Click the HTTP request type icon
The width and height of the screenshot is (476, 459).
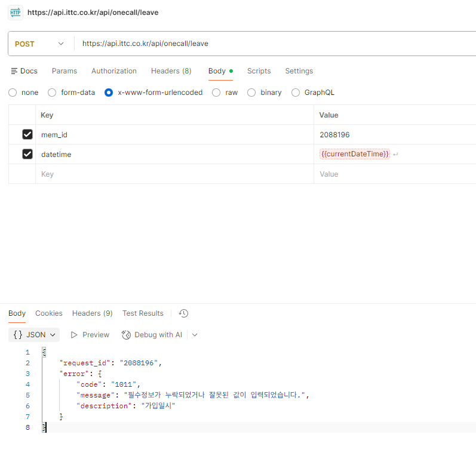point(15,13)
